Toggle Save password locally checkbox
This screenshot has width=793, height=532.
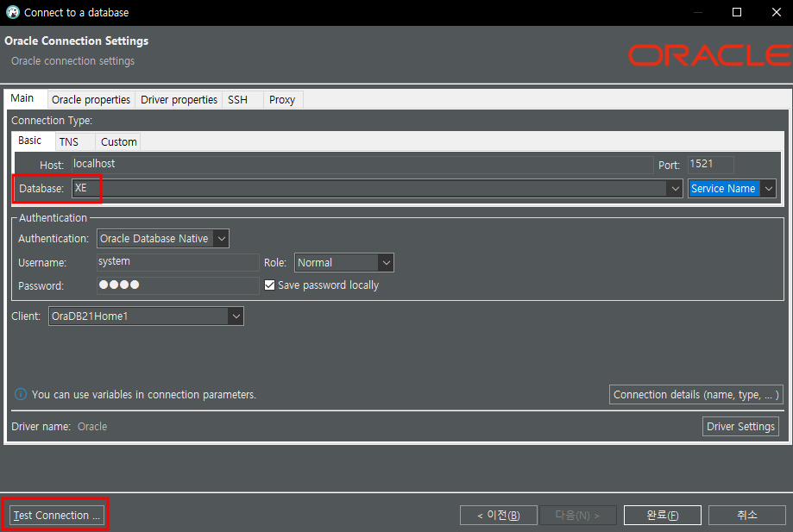tap(269, 285)
